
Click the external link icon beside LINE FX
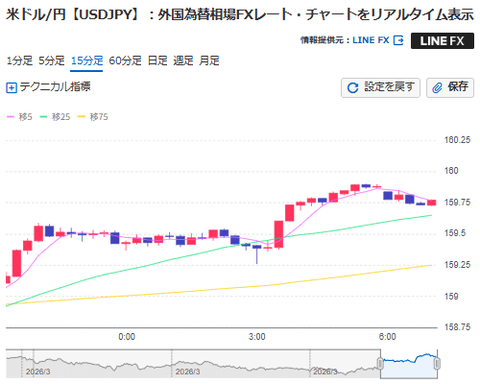[x=398, y=40]
